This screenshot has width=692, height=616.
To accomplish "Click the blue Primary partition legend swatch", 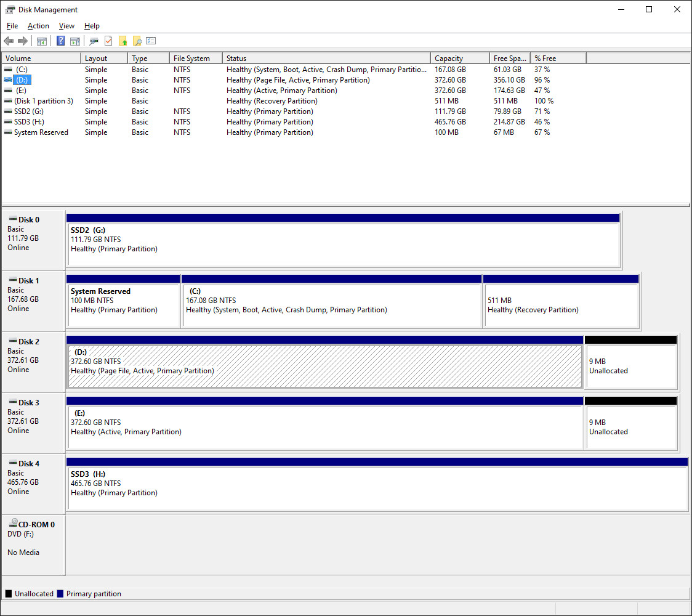I will (x=60, y=594).
